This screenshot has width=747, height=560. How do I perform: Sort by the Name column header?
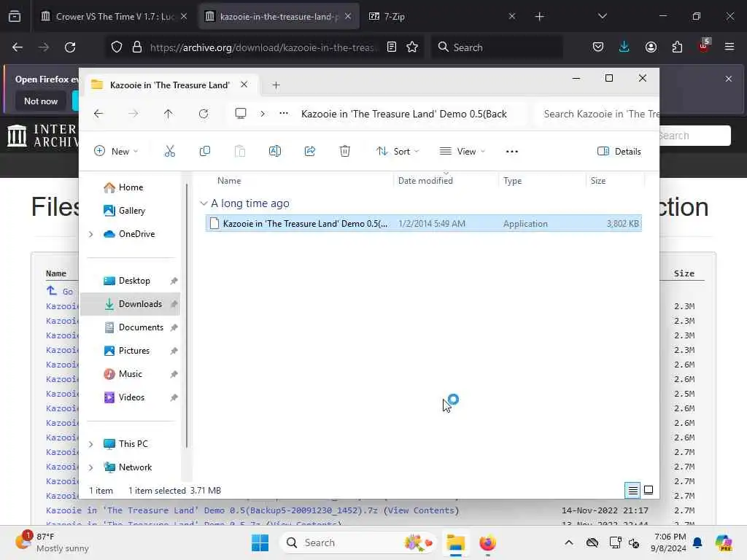pos(229,181)
